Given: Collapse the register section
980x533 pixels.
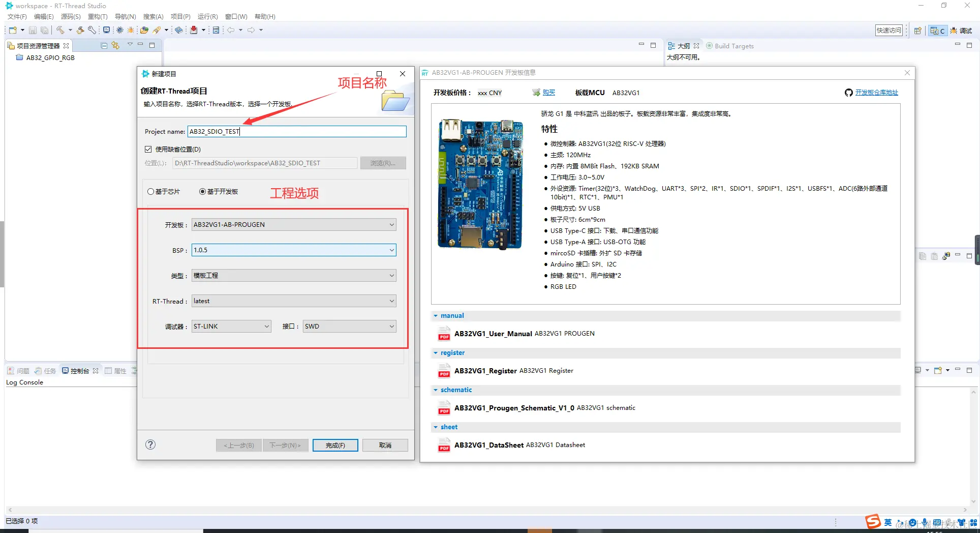Looking at the screenshot, I should 436,353.
